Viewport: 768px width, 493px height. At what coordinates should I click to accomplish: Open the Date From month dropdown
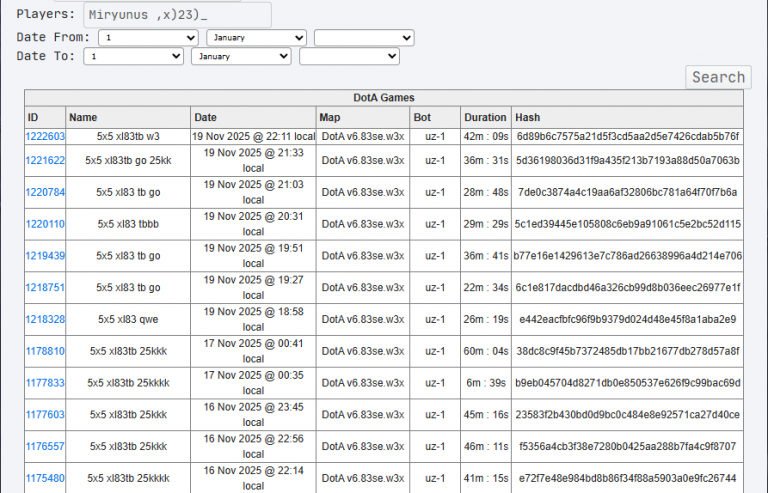click(257, 38)
